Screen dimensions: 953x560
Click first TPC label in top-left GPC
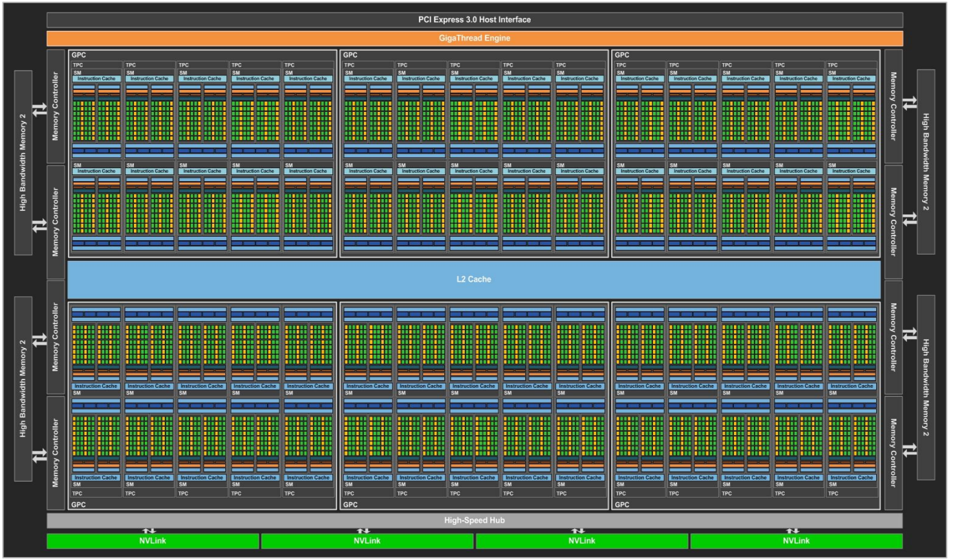coord(78,65)
